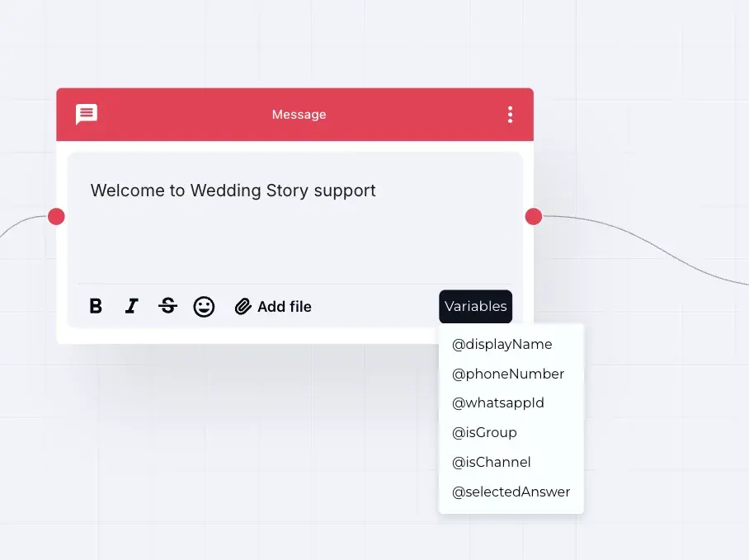749x560 pixels.
Task: Click the right output connection dot
Action: tap(533, 216)
